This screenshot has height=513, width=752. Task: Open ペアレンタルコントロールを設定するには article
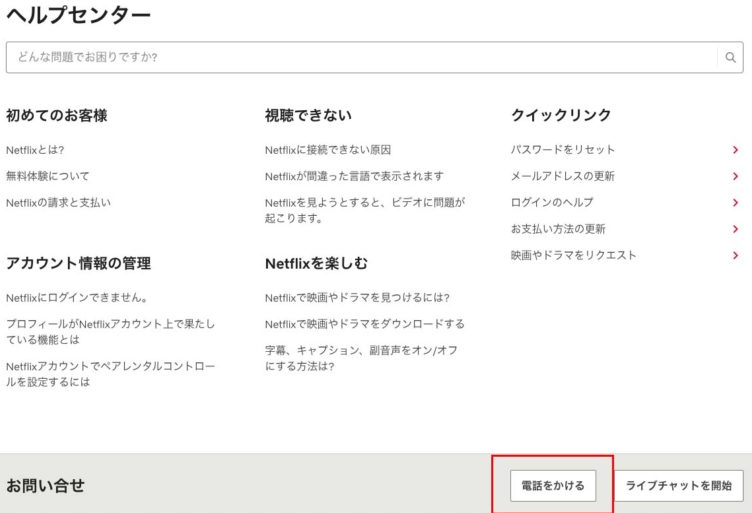pyautogui.click(x=110, y=374)
